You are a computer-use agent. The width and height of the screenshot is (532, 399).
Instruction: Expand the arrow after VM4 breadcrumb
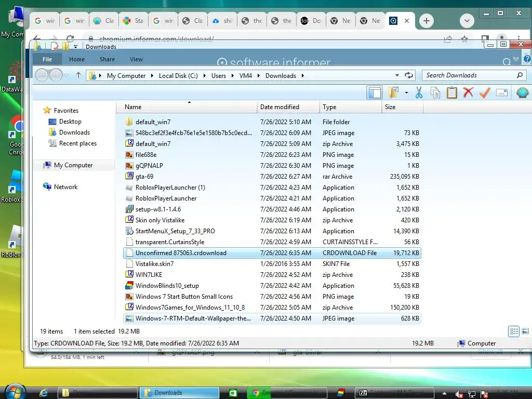[x=259, y=76]
